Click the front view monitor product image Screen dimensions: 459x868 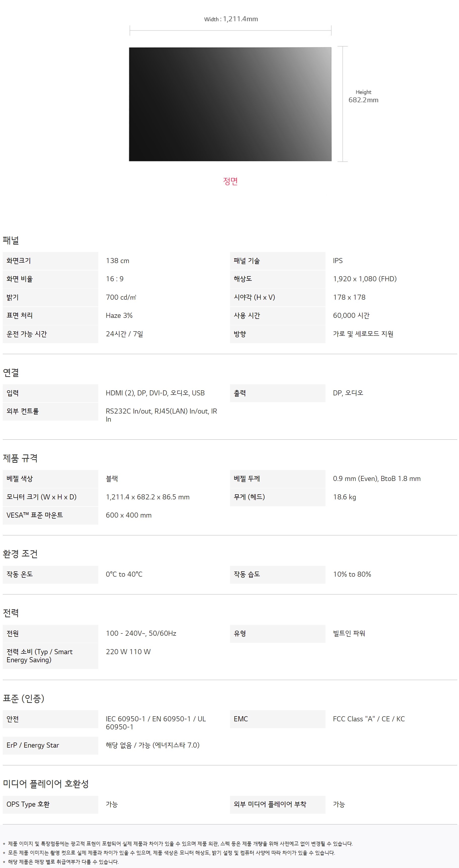point(230,104)
